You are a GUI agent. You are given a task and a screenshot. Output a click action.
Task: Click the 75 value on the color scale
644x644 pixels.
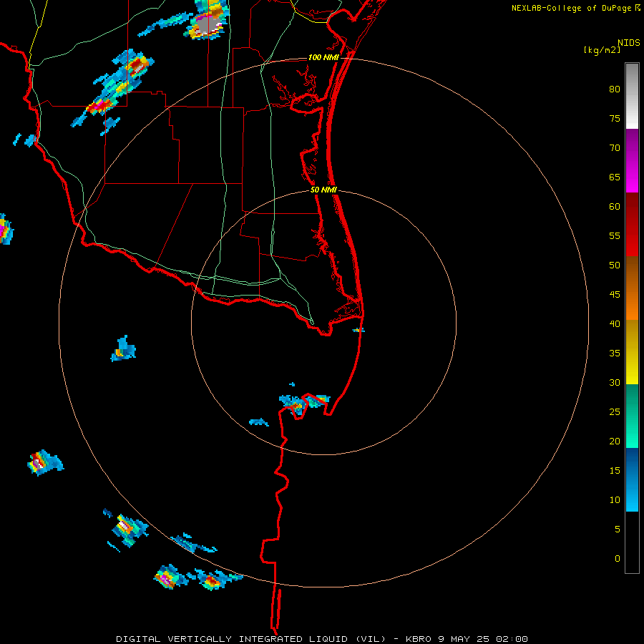click(x=615, y=118)
